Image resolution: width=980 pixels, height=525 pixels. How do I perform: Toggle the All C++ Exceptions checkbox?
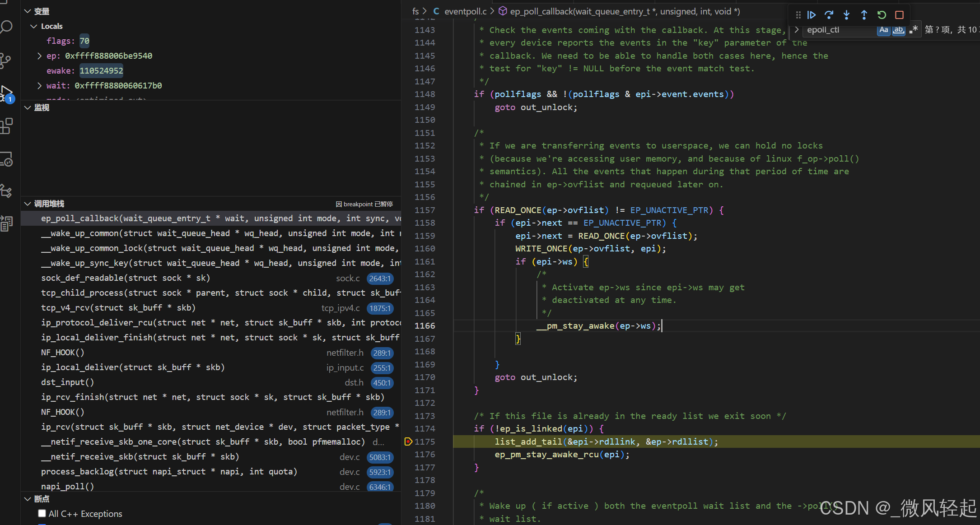[x=42, y=513]
